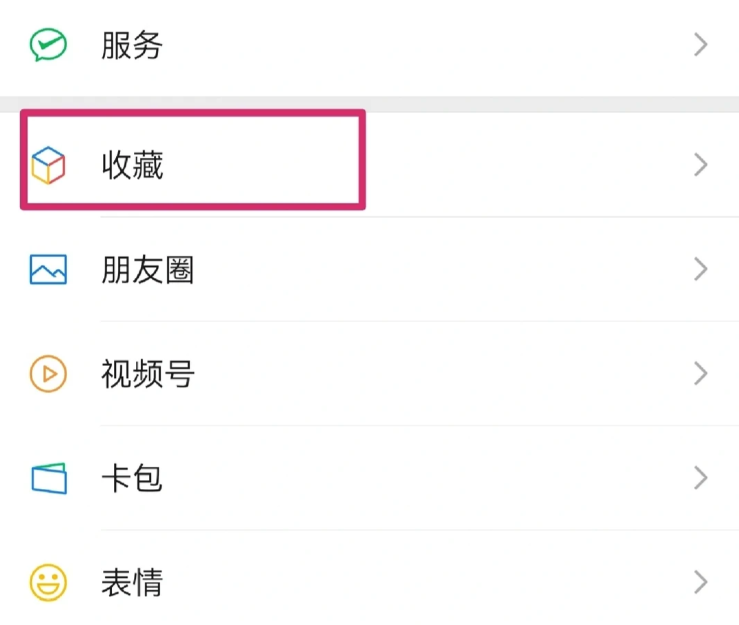
Task: Click the chevron arrow beside 视频号
Action: [701, 374]
